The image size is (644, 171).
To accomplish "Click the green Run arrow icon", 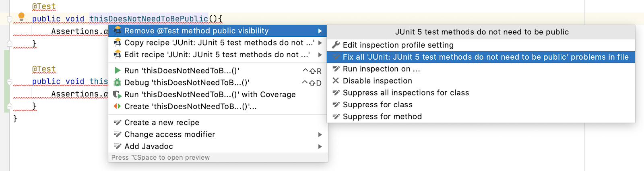I will (x=118, y=71).
